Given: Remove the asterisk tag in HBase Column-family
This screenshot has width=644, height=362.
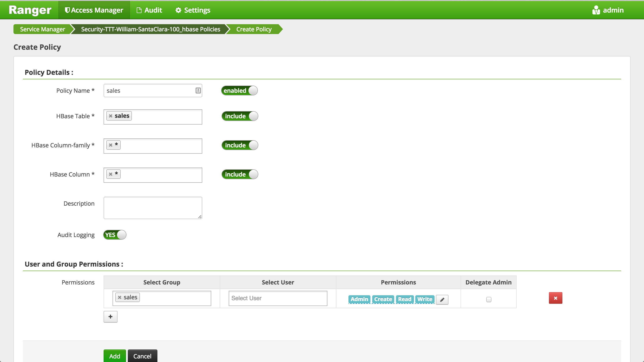Looking at the screenshot, I should pos(111,145).
